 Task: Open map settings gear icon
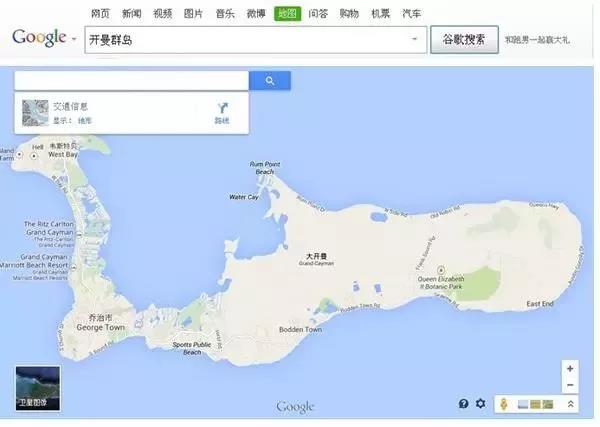coord(480,404)
